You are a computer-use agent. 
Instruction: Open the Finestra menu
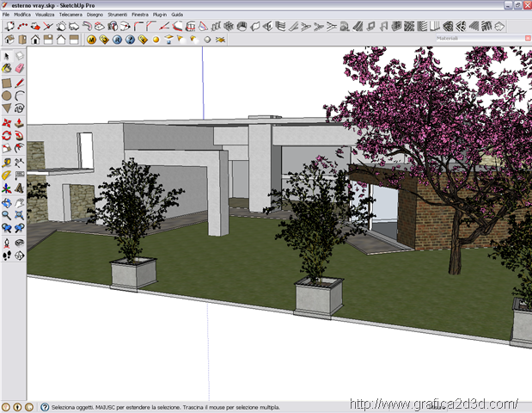(x=139, y=15)
